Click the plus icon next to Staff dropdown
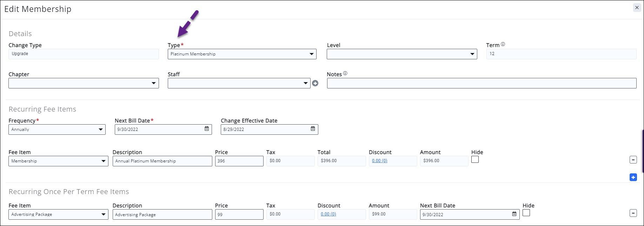644x226 pixels. [315, 83]
